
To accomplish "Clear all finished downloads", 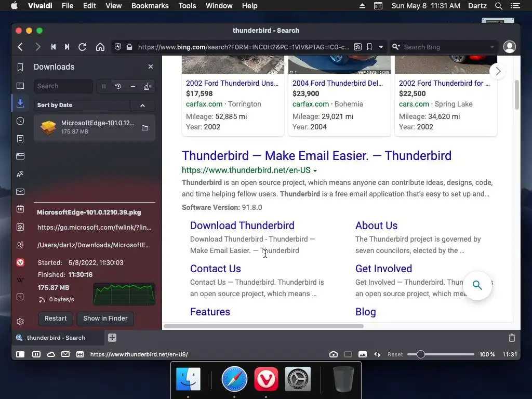I will tap(147, 87).
